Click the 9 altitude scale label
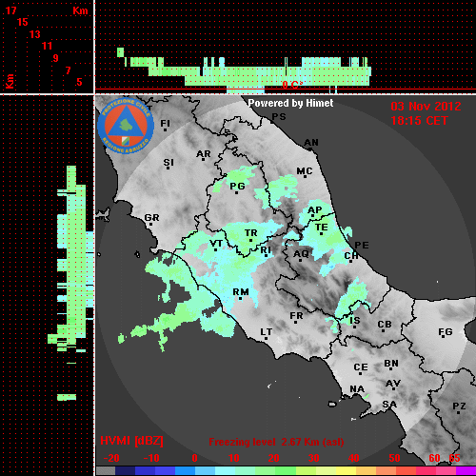 (x=56, y=58)
